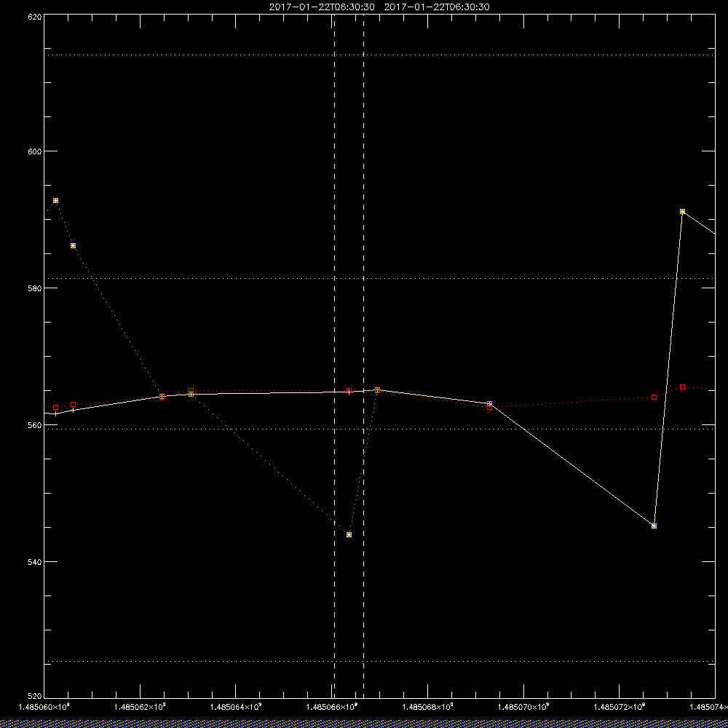The height and width of the screenshot is (728, 728).
Task: Click the 580 y-axis label
Action: 35,288
